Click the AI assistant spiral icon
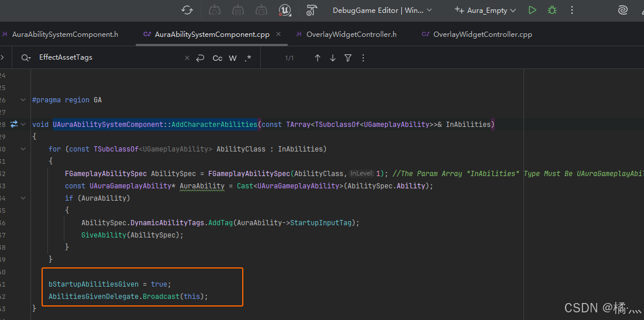This screenshot has width=644, height=320. (x=623, y=11)
